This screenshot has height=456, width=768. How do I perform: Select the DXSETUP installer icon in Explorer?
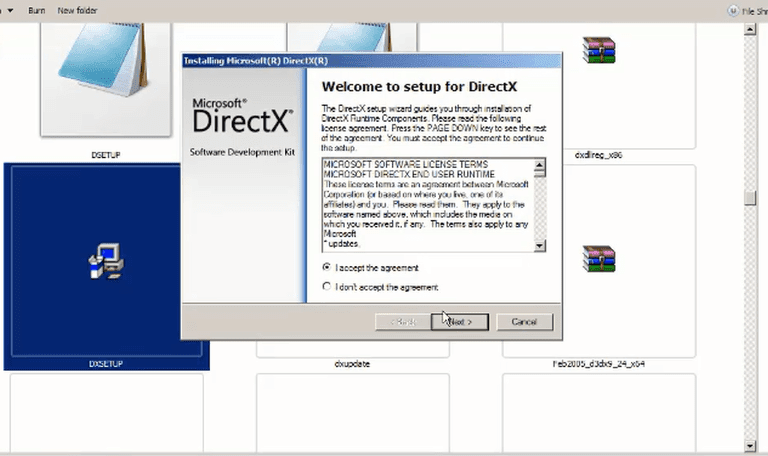106,261
